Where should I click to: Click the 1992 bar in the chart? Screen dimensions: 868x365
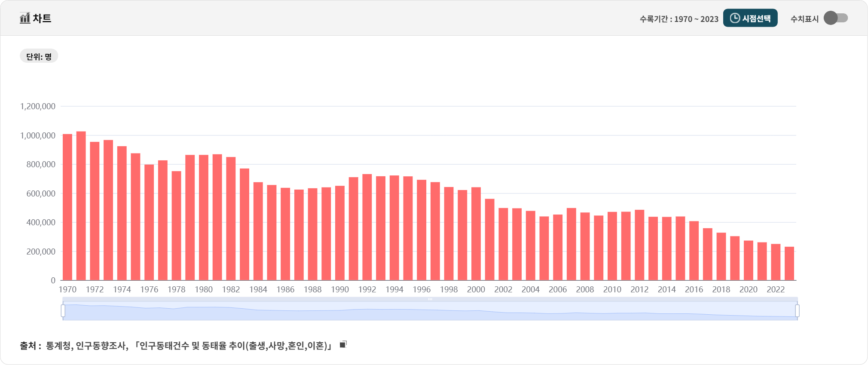[x=367, y=227]
